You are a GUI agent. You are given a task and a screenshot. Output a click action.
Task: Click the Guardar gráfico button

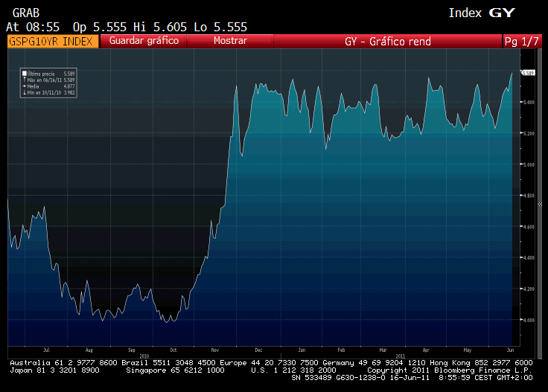coord(144,41)
